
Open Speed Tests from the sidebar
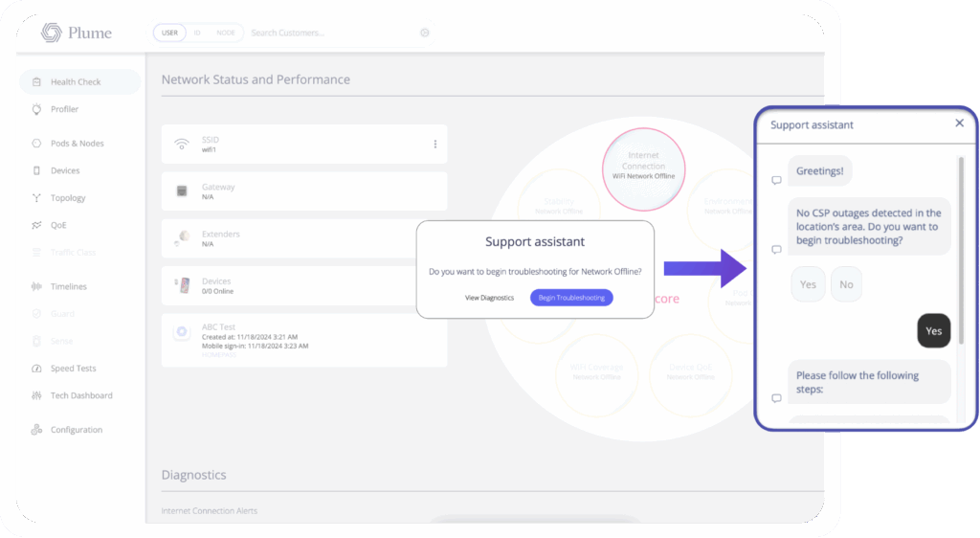click(73, 369)
